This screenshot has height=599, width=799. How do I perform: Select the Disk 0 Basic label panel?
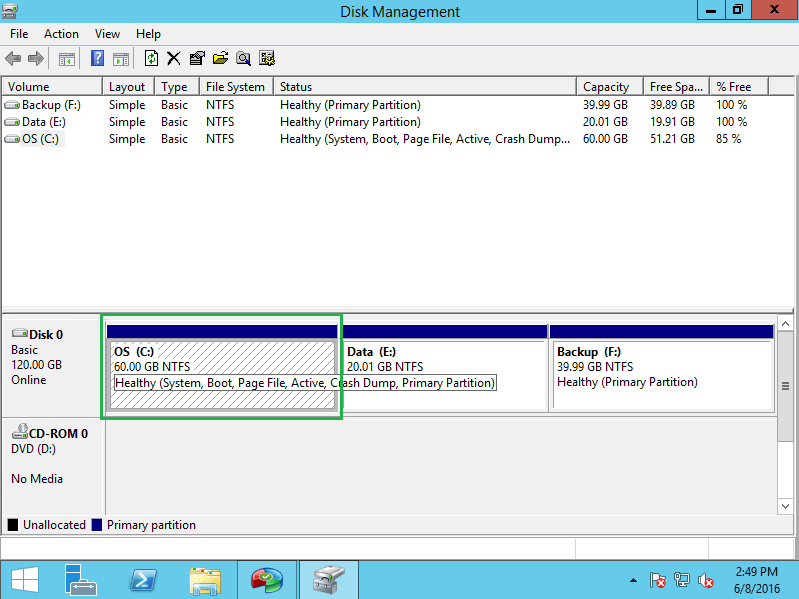54,367
